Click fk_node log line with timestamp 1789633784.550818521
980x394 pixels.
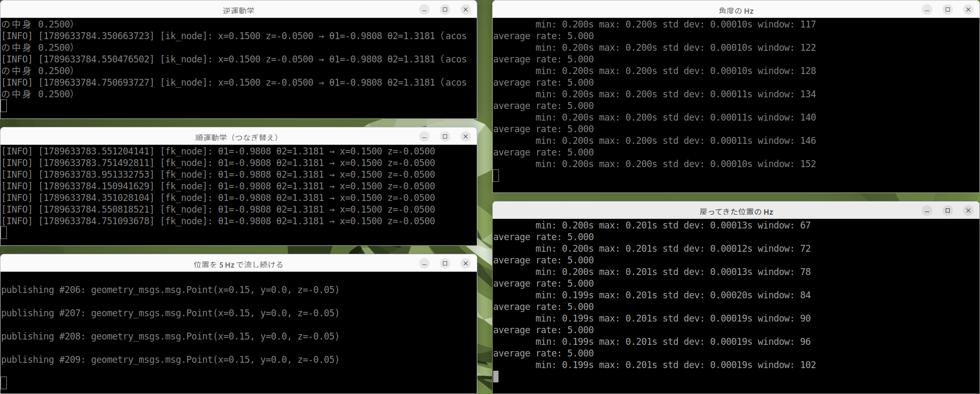(x=218, y=209)
